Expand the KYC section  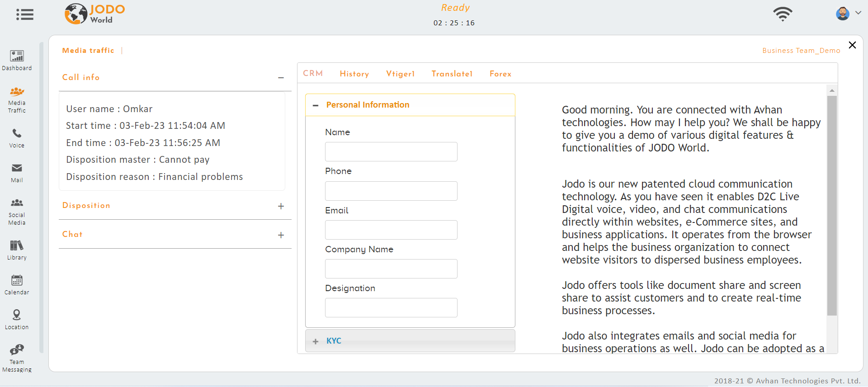[316, 341]
